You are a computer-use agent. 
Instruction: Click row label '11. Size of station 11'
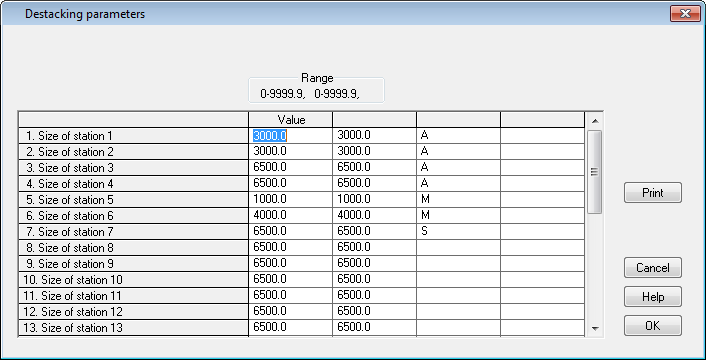click(x=133, y=295)
